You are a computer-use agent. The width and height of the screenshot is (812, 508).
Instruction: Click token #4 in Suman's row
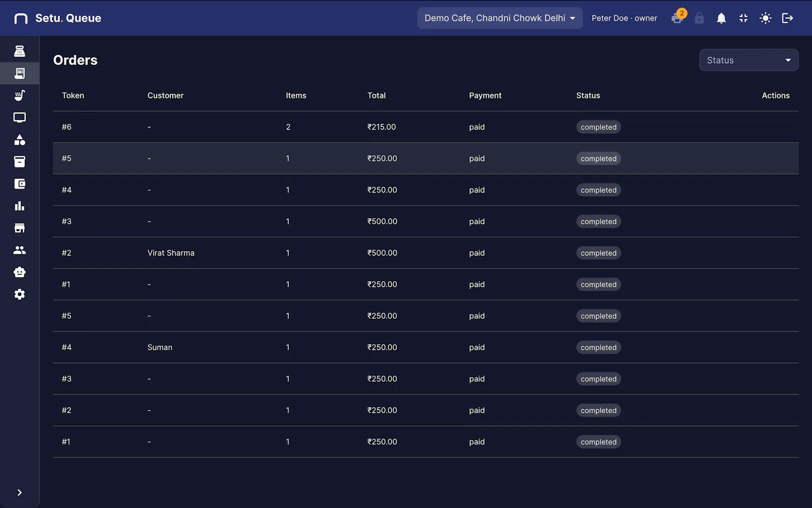point(66,347)
